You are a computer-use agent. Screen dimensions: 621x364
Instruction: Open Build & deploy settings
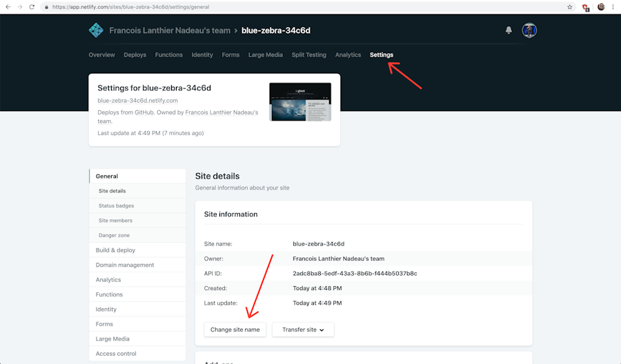coord(137,250)
